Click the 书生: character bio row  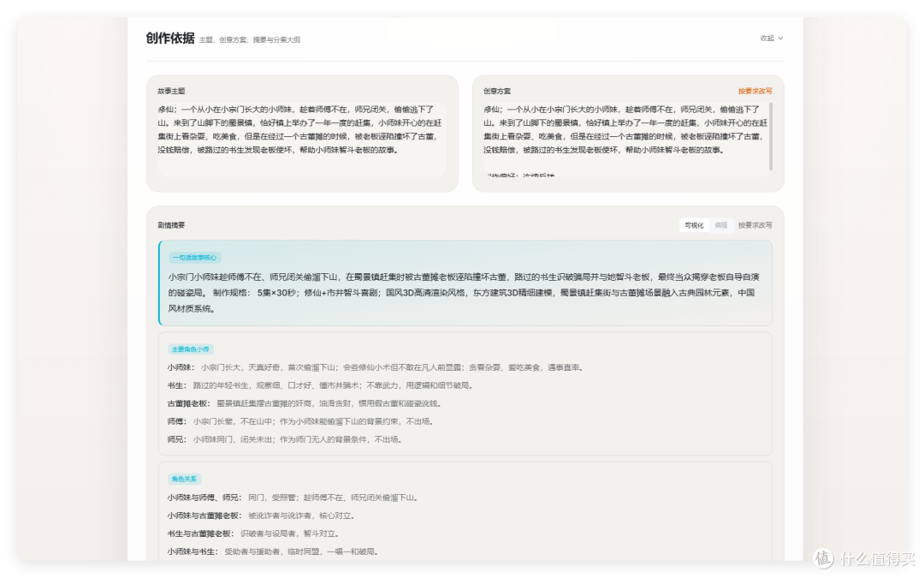320,385
